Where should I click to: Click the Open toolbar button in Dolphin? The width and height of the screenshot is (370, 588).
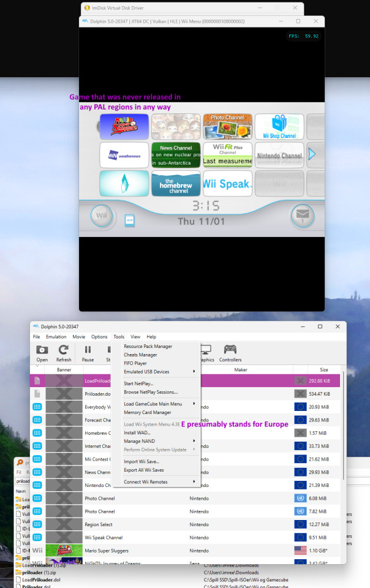tap(42, 353)
